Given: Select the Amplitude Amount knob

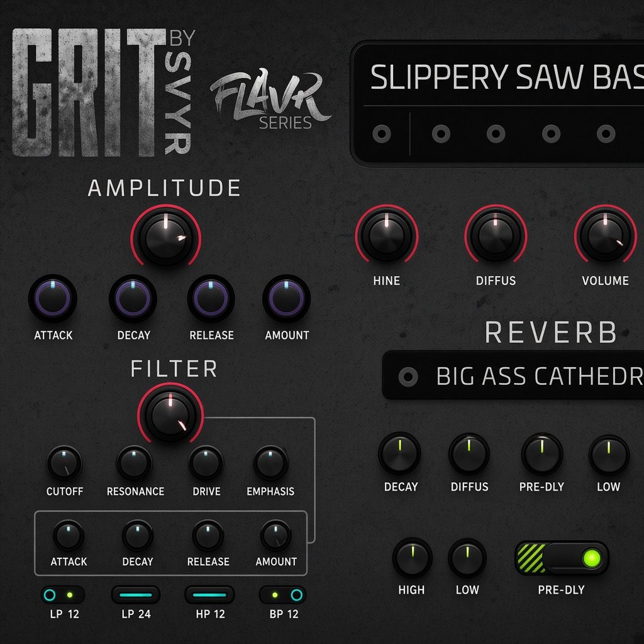Looking at the screenshot, I should (x=286, y=299).
